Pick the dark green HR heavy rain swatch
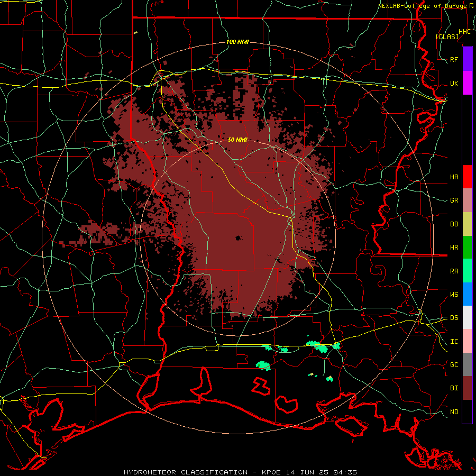Image resolution: width=476 pixels, height=476 pixels. coord(467,248)
